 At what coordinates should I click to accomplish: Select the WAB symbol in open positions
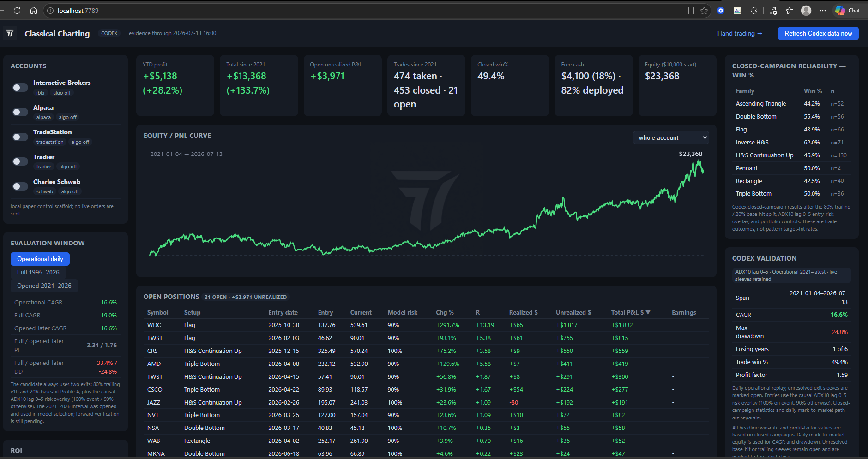coord(153,441)
